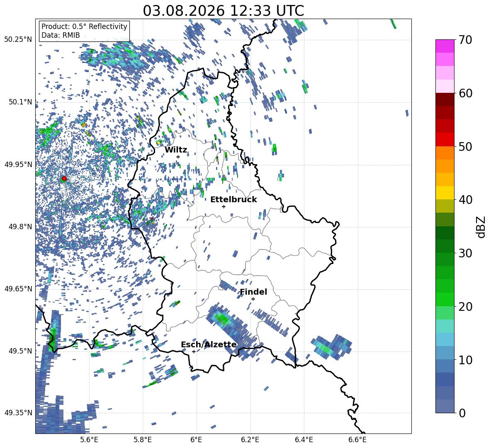
Task: Click the 49.8°N latitude tick label
Action: pos(19,227)
